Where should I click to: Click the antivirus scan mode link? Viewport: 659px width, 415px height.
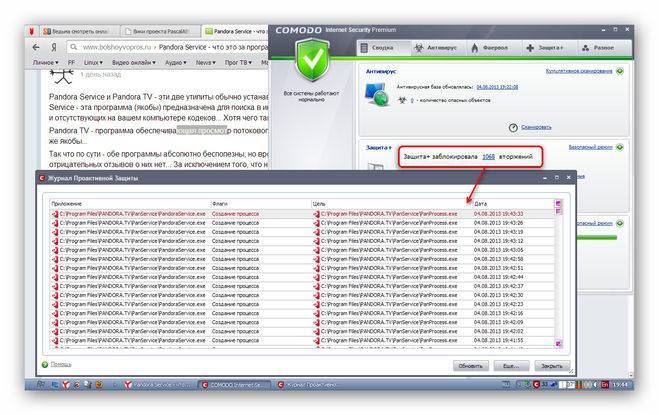[x=579, y=71]
